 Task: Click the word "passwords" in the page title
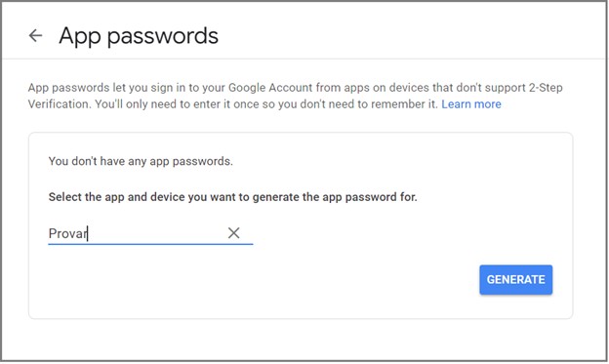163,36
